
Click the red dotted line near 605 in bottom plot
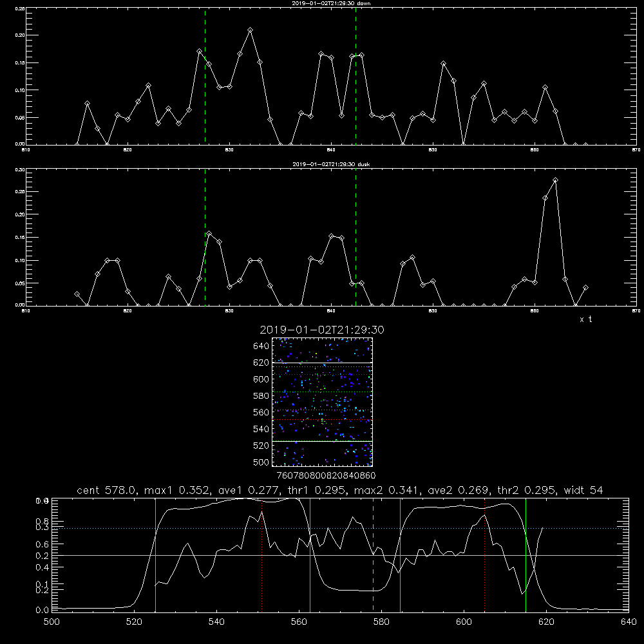pyautogui.click(x=485, y=554)
